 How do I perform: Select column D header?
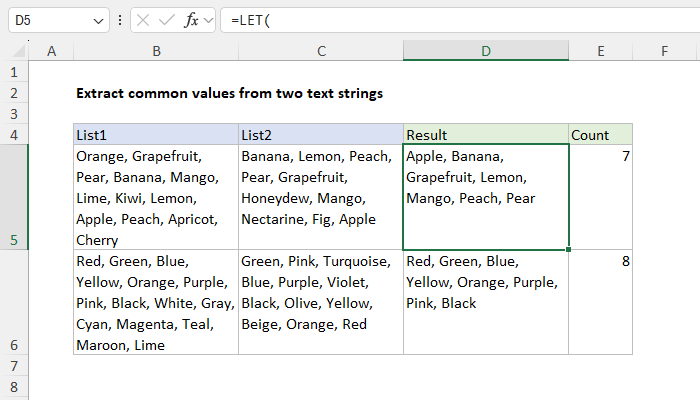coord(485,51)
